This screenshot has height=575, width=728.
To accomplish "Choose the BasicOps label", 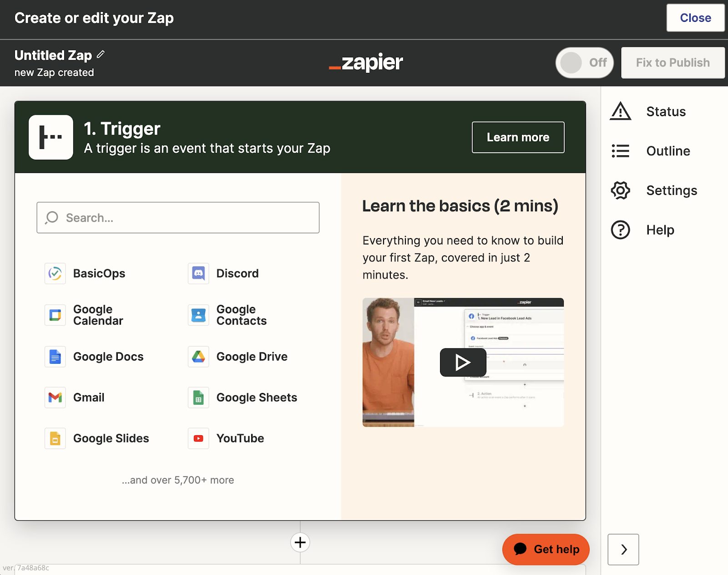I will (x=99, y=274).
